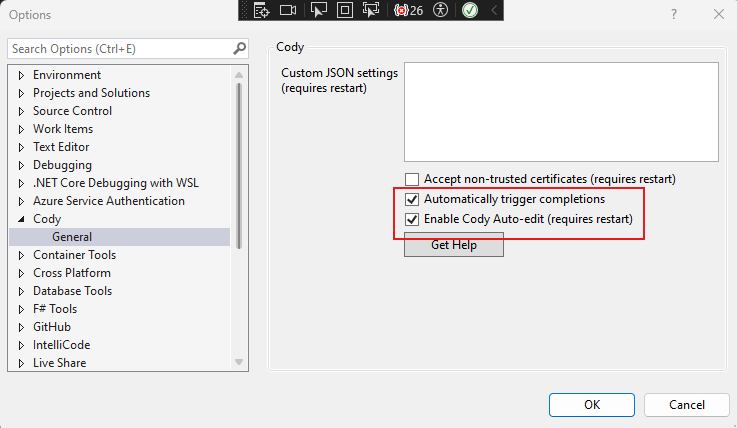Activate Select Element pointer tool
This screenshot has width=737, height=428.
click(x=319, y=10)
